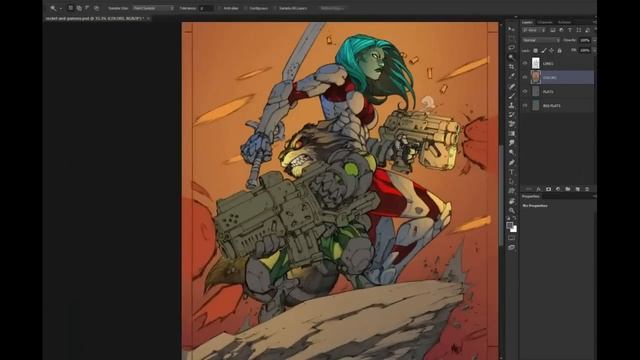Select the History Brush tool
This screenshot has height=360, width=640.
tap(511, 114)
